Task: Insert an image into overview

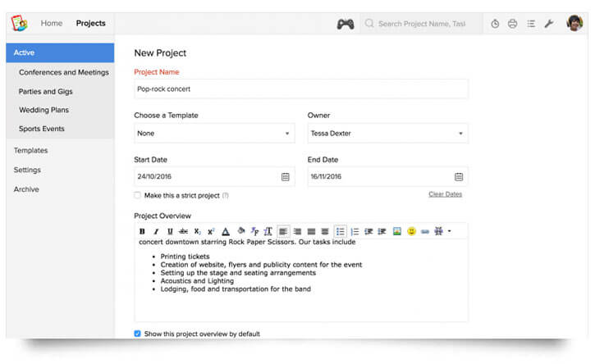Action: point(397,231)
